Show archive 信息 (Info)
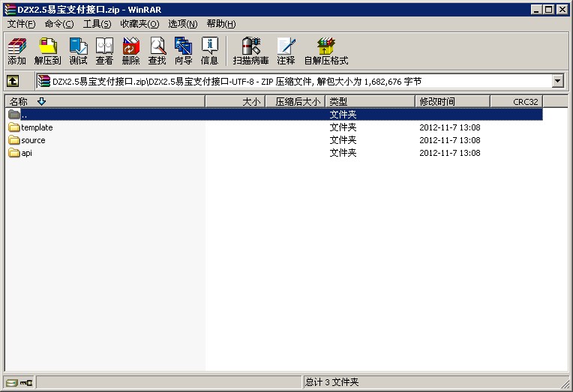 [210, 51]
